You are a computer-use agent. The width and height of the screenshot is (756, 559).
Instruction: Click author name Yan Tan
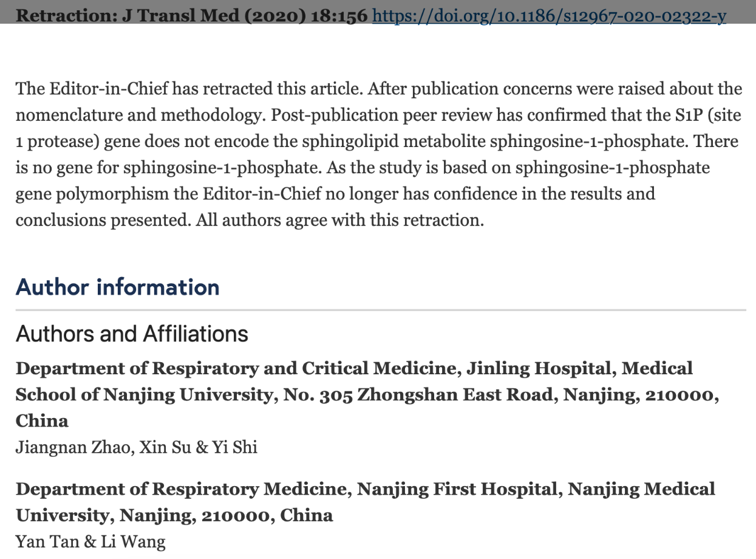[x=46, y=541]
